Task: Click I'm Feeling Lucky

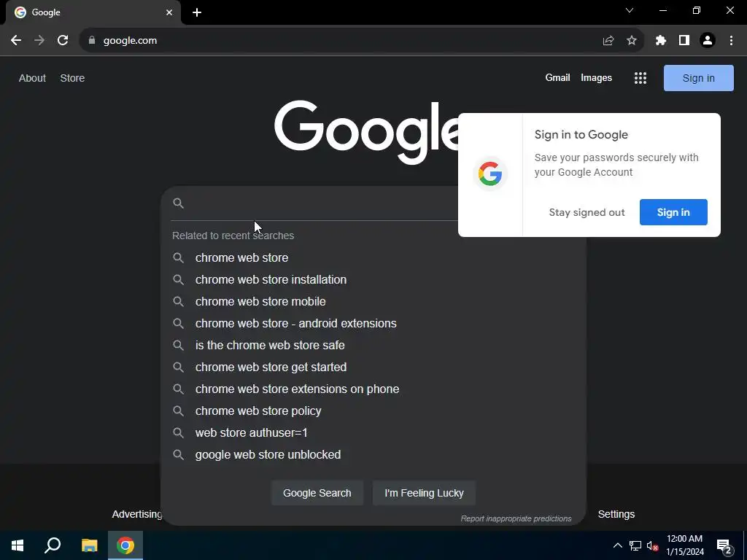Action: 424,493
